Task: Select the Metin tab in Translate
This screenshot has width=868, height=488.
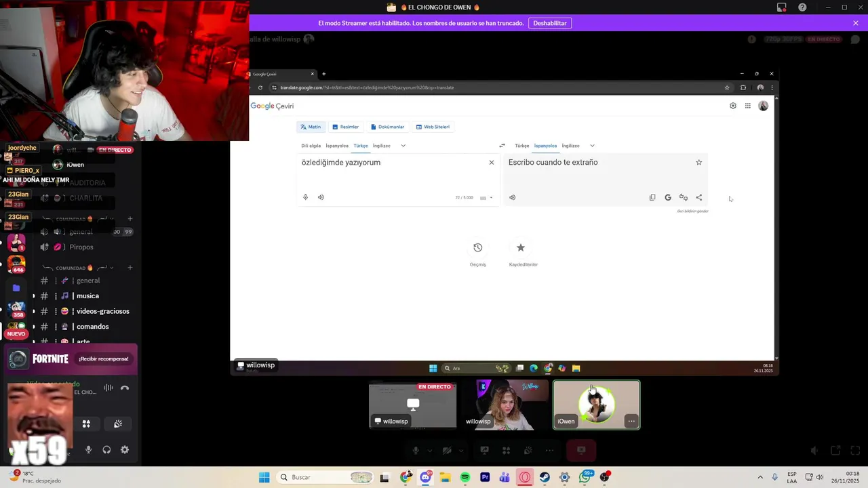Action: (311, 127)
